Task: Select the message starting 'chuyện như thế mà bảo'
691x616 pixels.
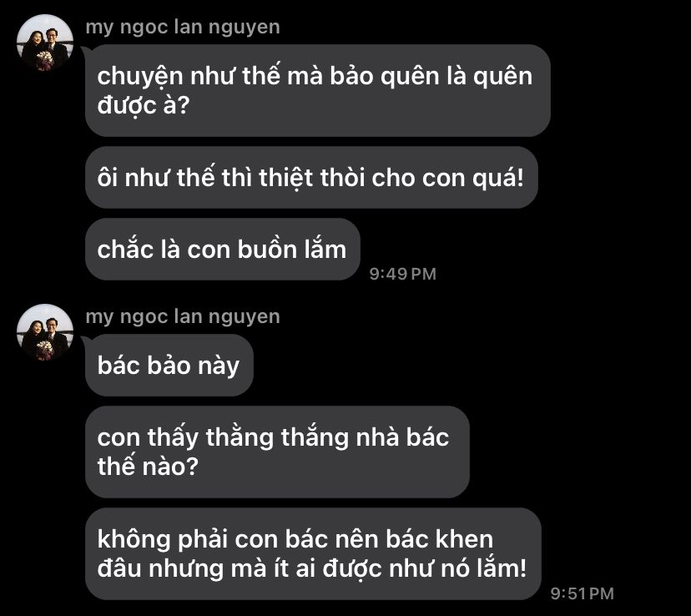Action: click(x=318, y=90)
